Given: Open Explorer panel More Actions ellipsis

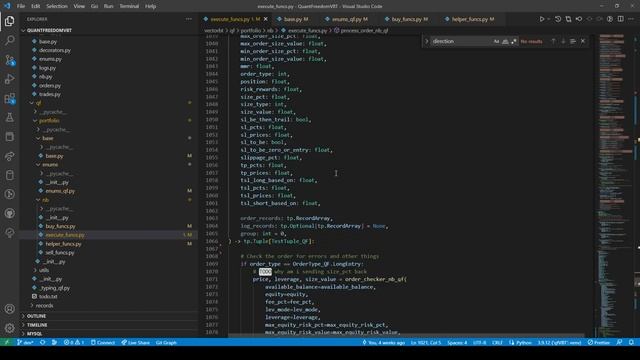Looking at the screenshot, I should [189, 19].
